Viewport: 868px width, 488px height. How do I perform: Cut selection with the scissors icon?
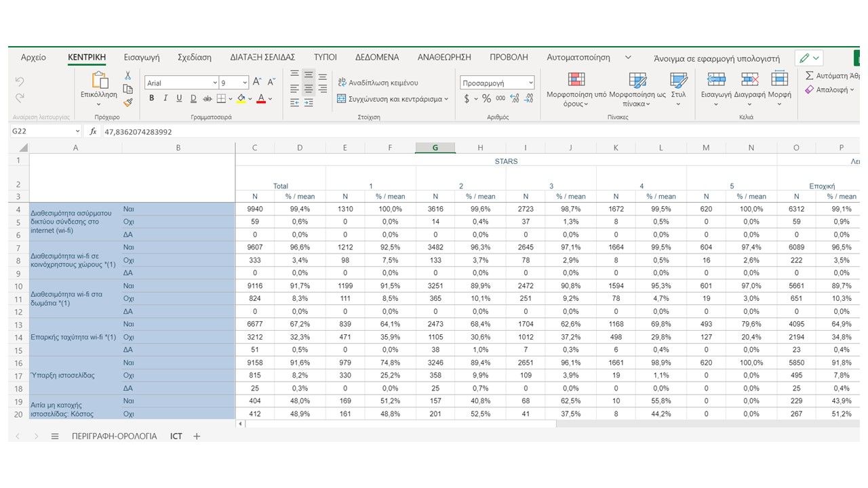[127, 75]
